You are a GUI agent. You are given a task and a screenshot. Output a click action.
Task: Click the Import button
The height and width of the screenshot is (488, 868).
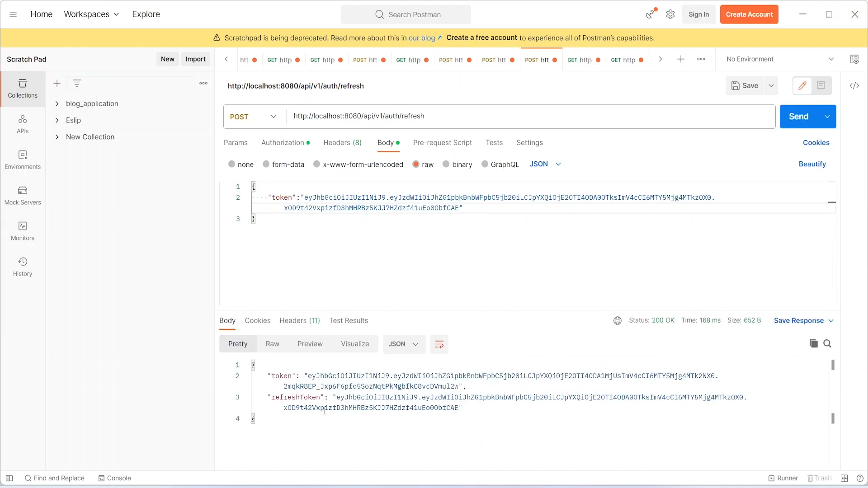196,59
